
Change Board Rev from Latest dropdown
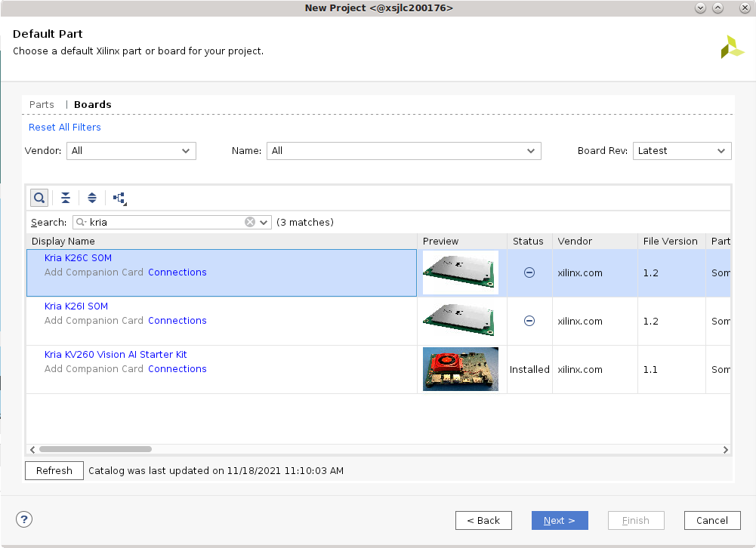click(722, 151)
